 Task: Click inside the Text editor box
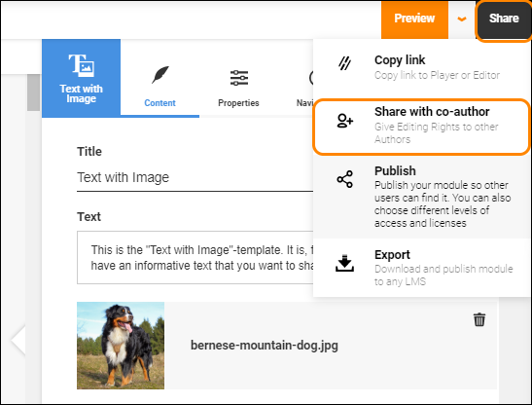[195, 258]
